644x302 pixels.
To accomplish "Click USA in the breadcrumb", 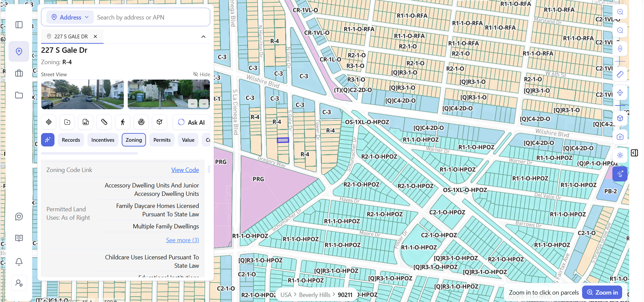I will click(x=286, y=295).
